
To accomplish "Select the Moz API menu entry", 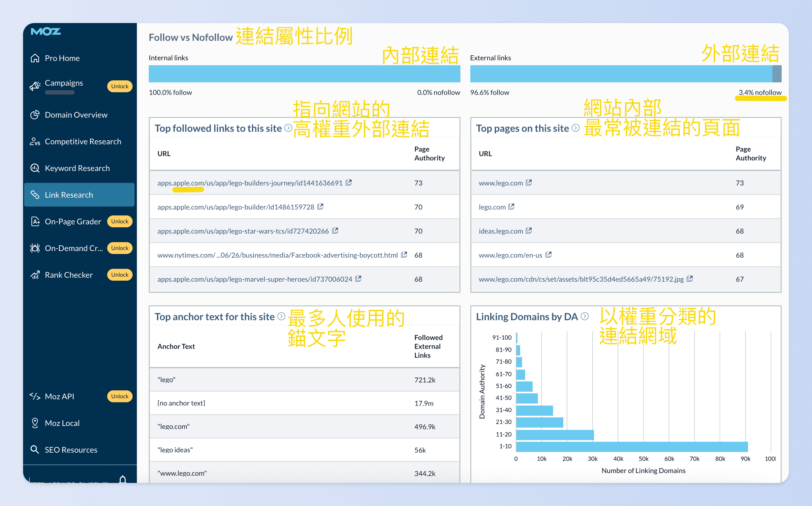I will point(60,396).
